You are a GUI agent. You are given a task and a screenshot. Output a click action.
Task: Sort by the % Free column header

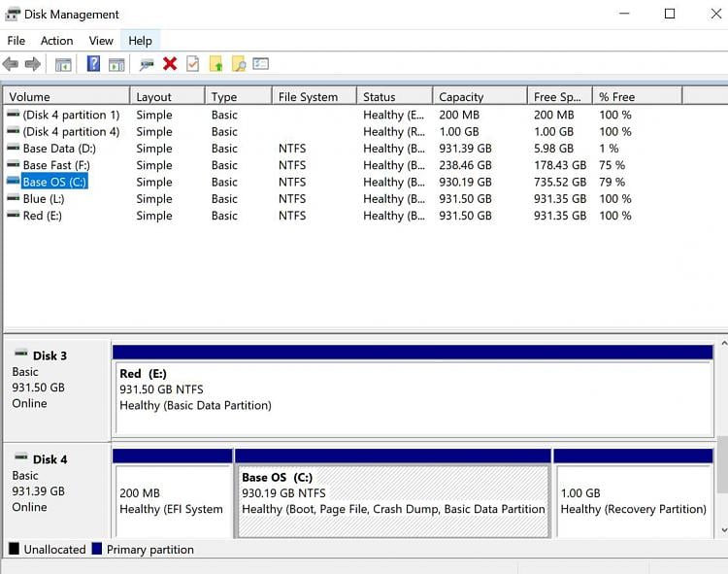(x=638, y=96)
